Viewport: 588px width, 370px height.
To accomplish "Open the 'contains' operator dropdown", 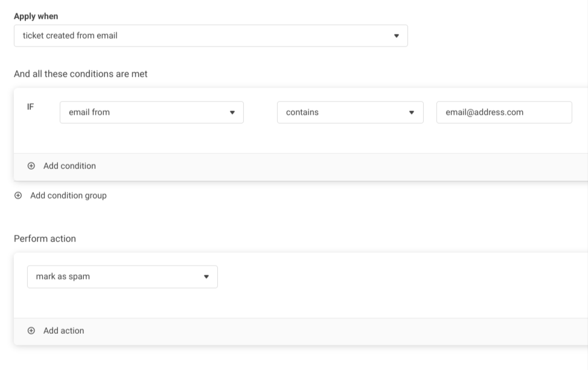I will (350, 112).
